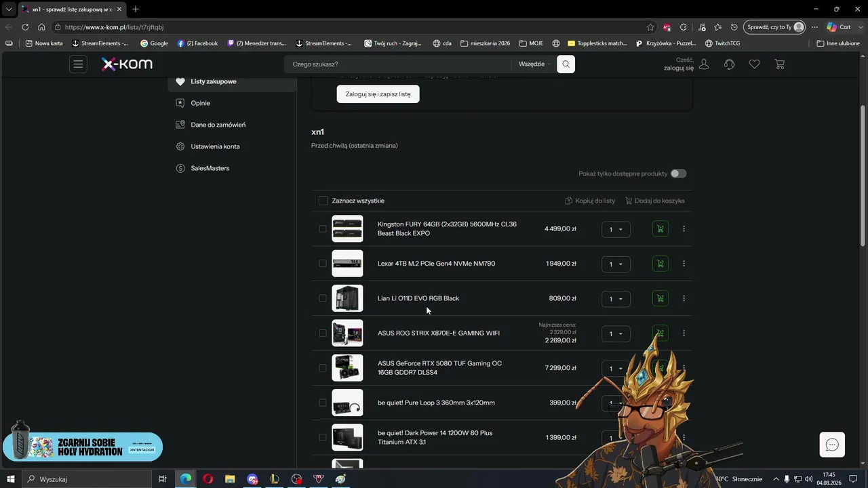Add Kingston FURY 64GB to cart
Screen dimensions: 868x488
point(660,229)
